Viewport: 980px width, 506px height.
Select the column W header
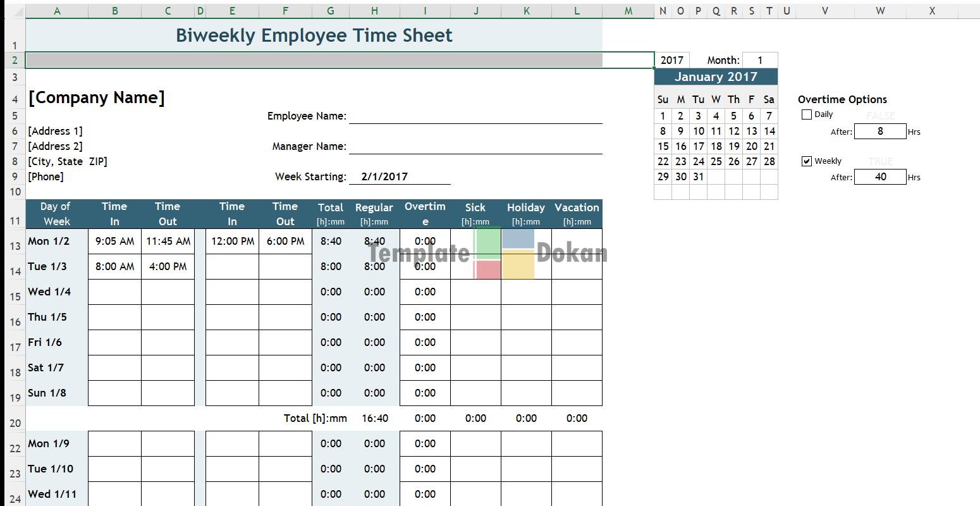(879, 11)
